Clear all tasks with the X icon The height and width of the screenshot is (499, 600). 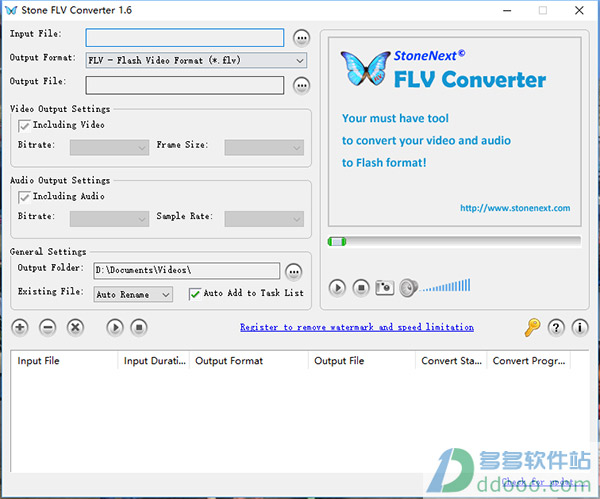[75, 328]
